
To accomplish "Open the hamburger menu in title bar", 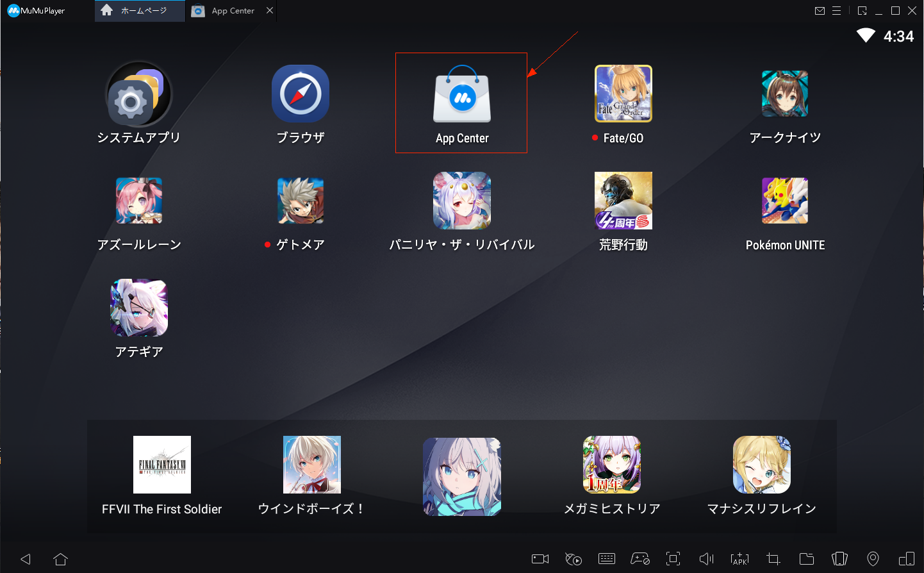I will tap(837, 11).
